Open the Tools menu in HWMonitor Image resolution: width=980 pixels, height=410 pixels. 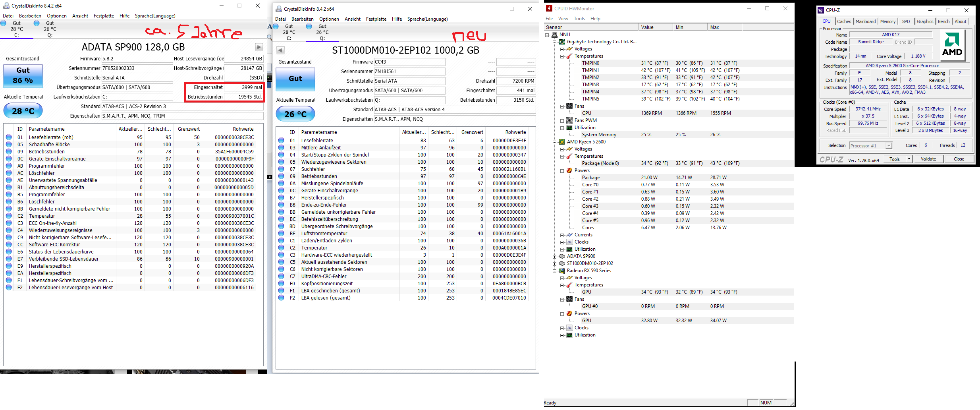(x=579, y=19)
